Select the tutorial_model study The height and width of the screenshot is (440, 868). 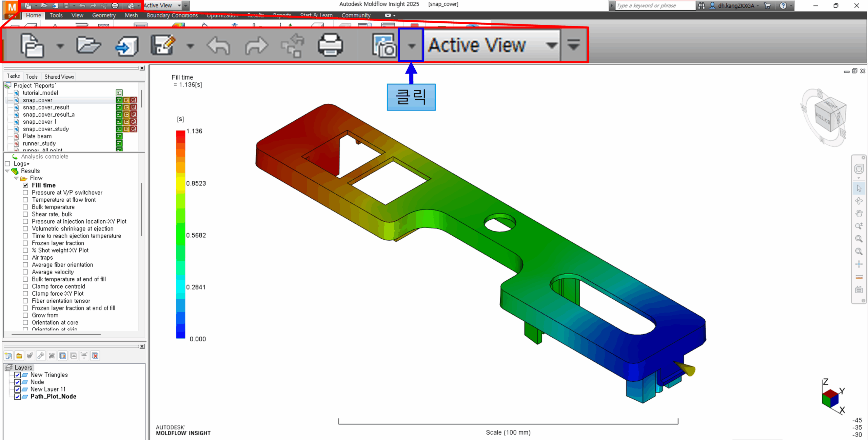pos(40,93)
